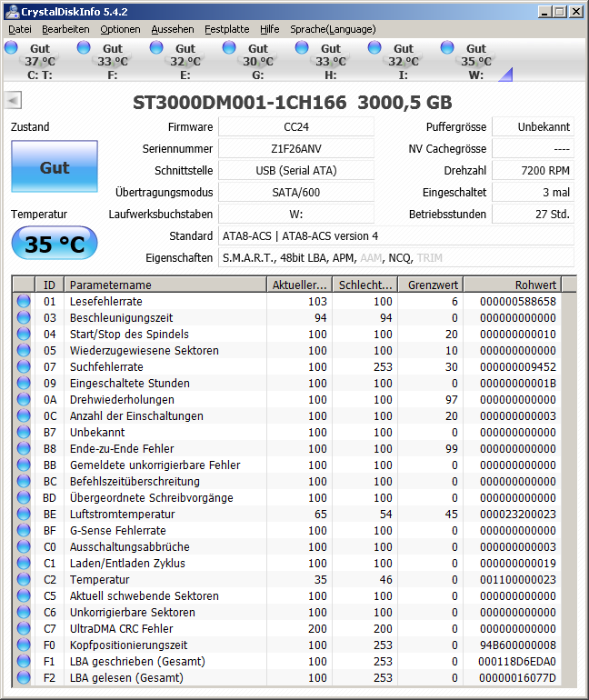The image size is (589, 700).
Task: Select the Ausschaltungsabbrüche row
Action: 287,547
